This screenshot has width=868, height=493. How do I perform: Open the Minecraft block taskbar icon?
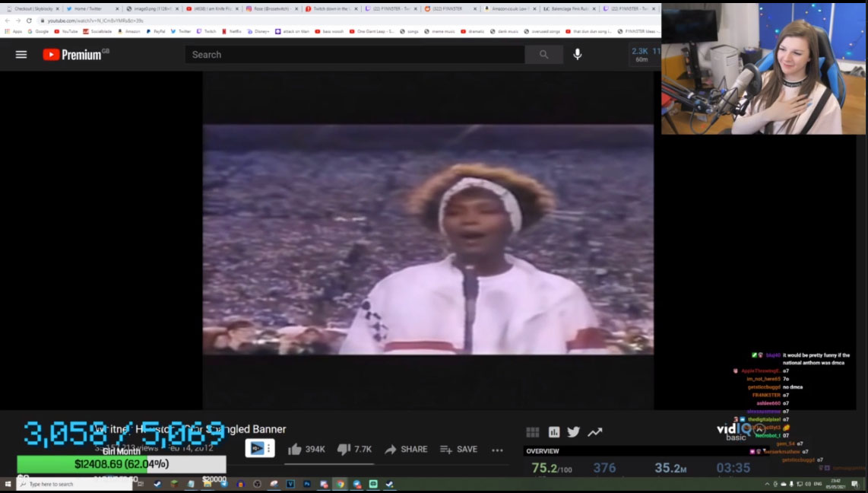coord(174,484)
